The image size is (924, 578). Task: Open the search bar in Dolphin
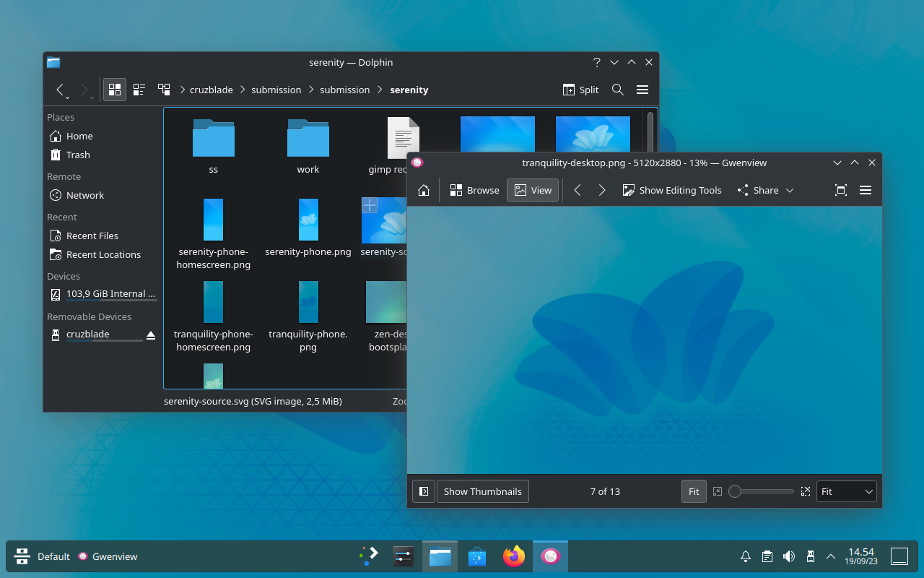click(617, 90)
